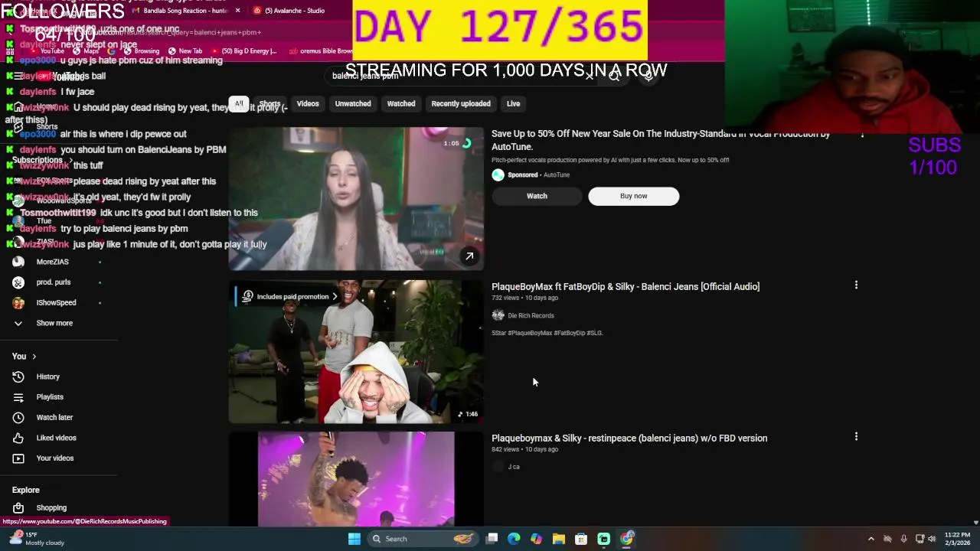Click the scrollbar down arrow

(x=975, y=523)
